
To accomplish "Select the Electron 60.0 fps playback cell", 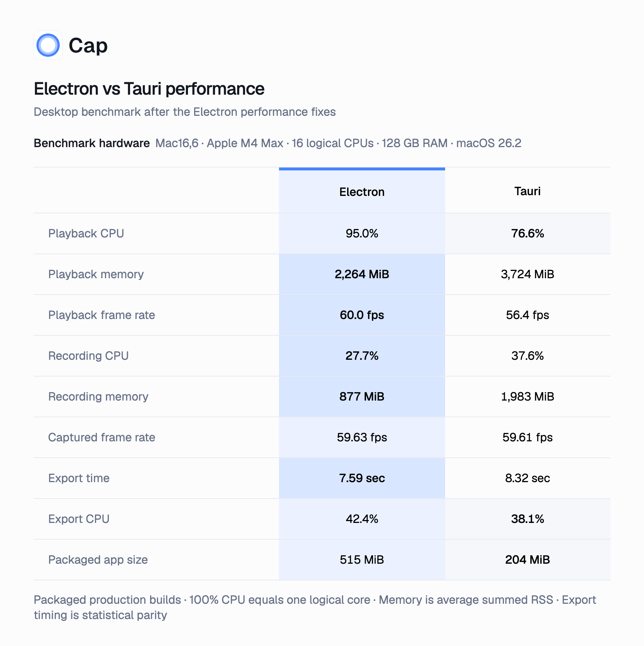I will coord(362,315).
